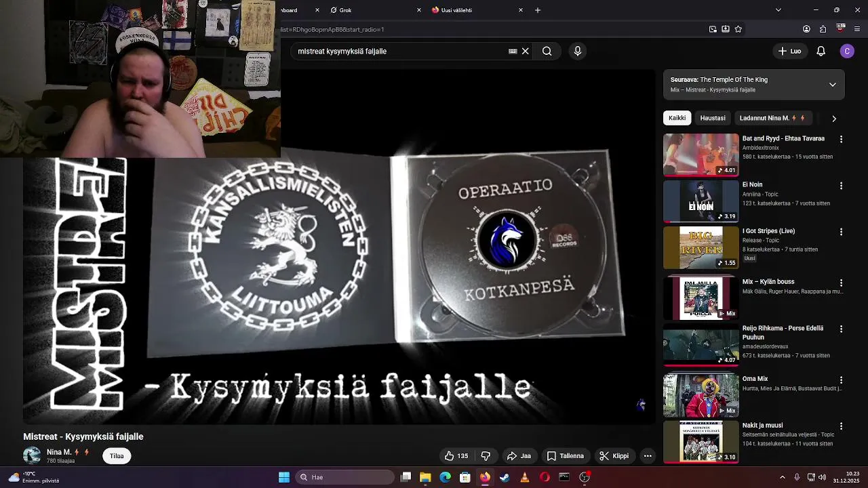
Task: Select the Kaikki filter chip
Action: pos(677,118)
